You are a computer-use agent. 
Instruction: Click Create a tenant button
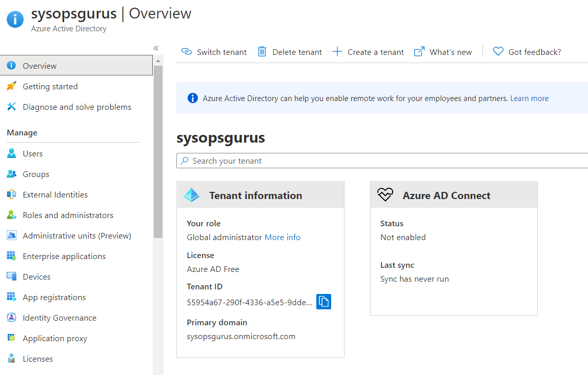[368, 52]
